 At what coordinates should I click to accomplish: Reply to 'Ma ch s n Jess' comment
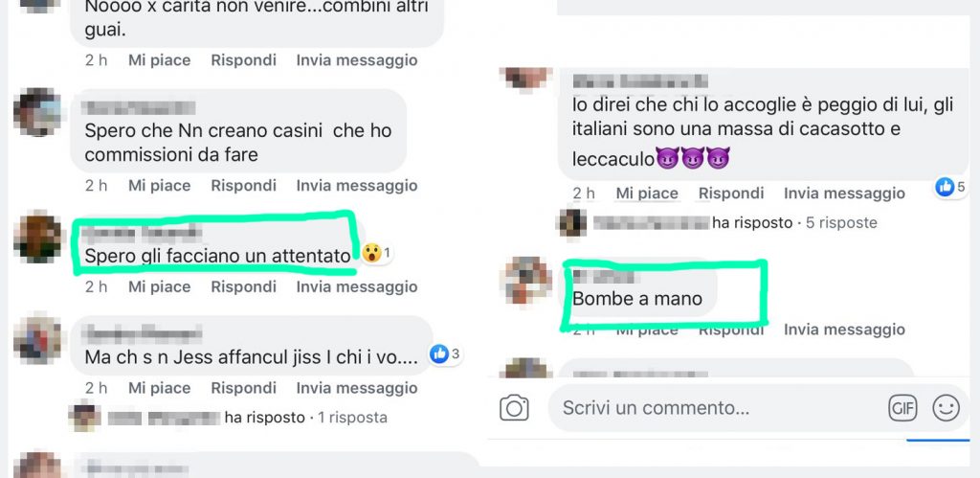(x=244, y=389)
